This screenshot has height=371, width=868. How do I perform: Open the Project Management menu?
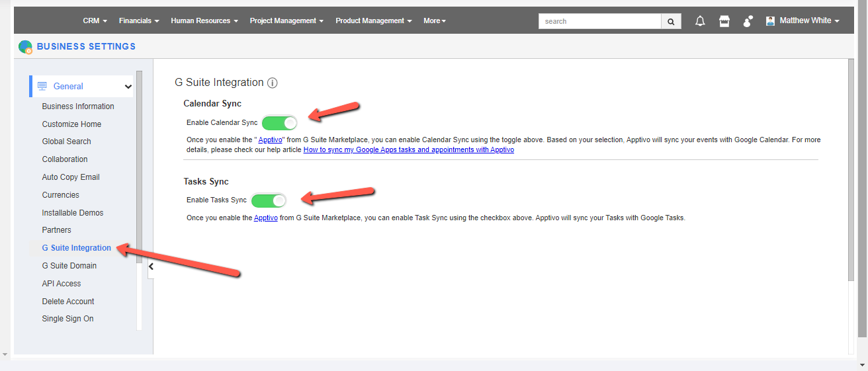286,21
